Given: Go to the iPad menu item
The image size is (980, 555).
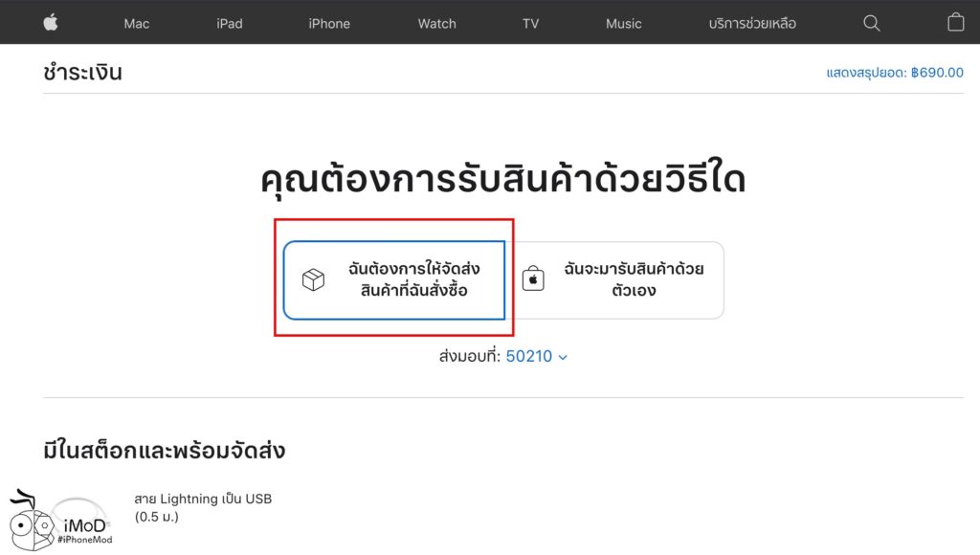Looking at the screenshot, I should (x=230, y=23).
